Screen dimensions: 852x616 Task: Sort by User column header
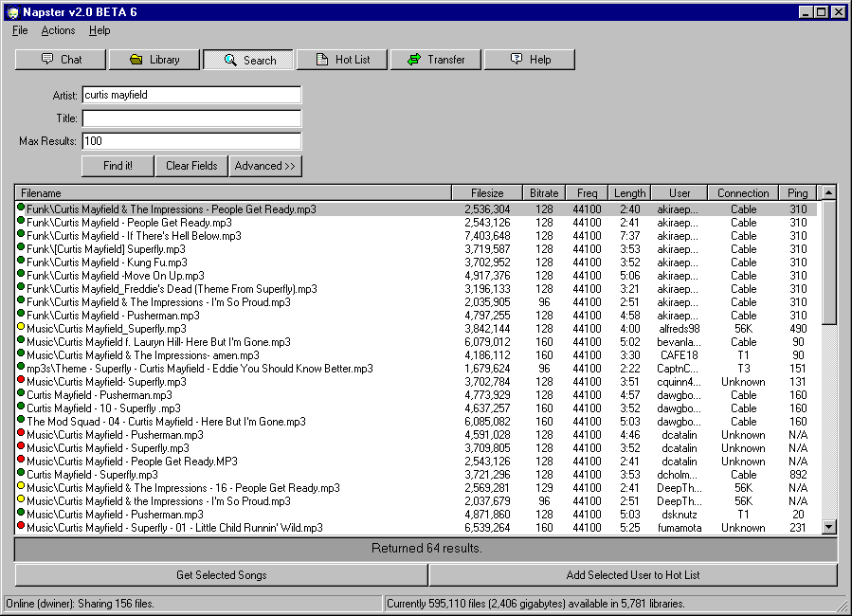[680, 192]
